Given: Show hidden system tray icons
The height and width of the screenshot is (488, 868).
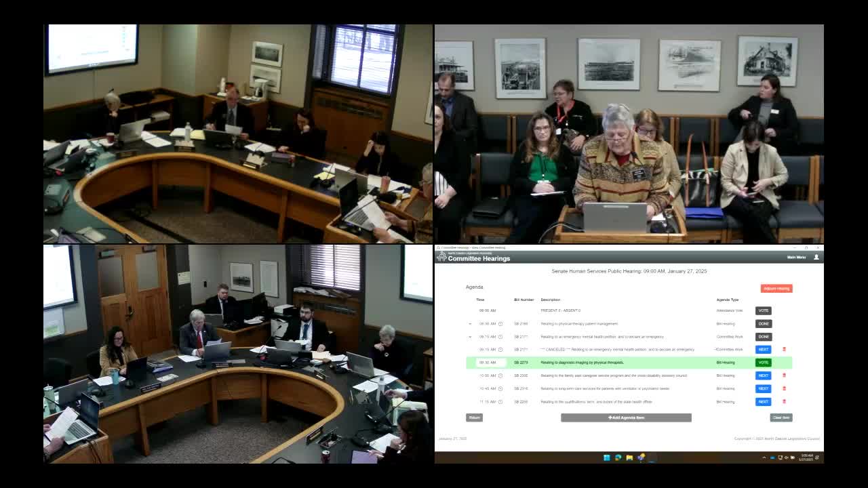Looking at the screenshot, I should (764, 457).
